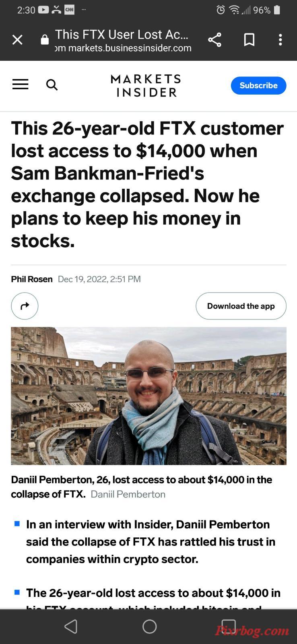297x644 pixels.
Task: Open the three-dot overflow menu
Action: pyautogui.click(x=280, y=40)
